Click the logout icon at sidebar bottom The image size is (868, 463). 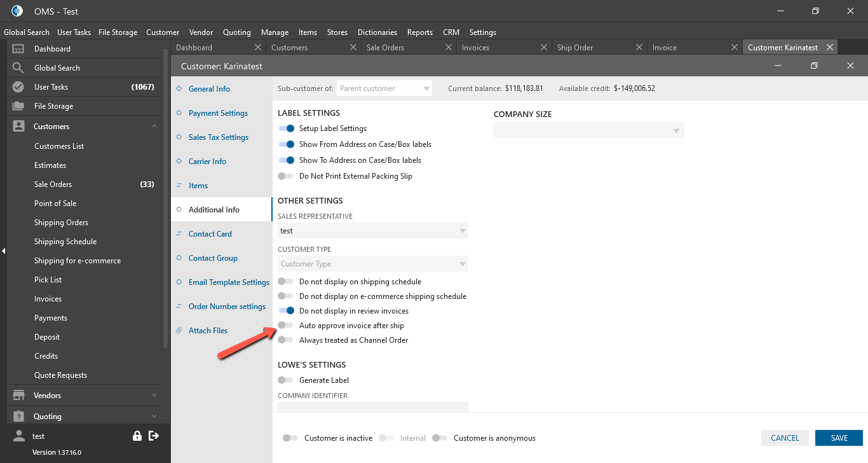(x=153, y=436)
